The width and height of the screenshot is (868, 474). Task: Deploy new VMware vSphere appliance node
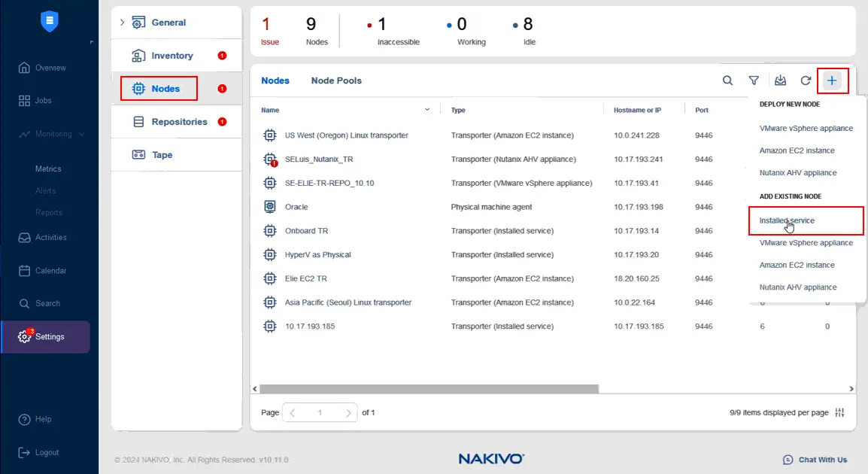[806, 129]
